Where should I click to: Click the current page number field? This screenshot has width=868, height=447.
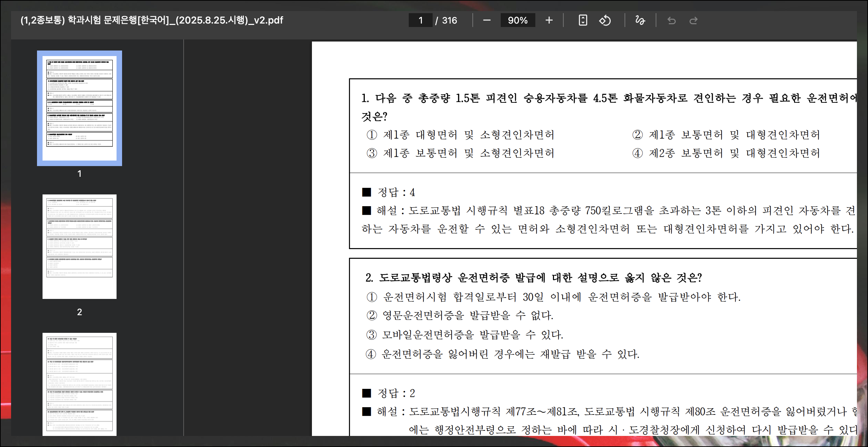pos(421,20)
